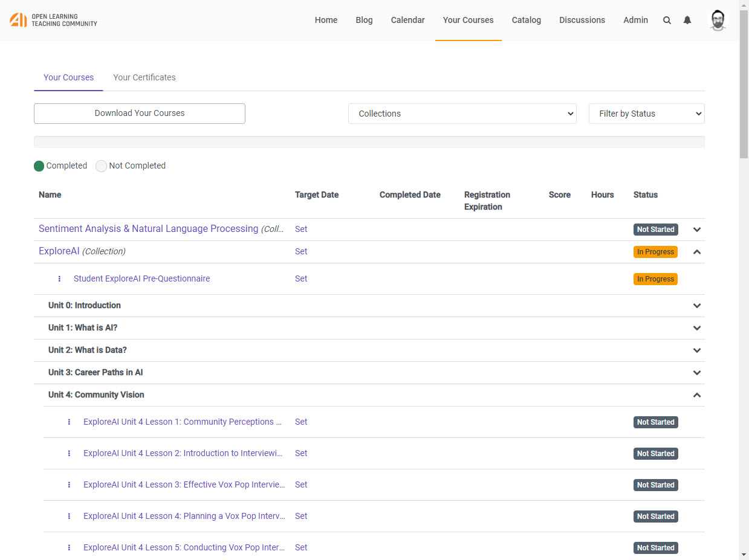Open the Filter by Status dropdown

[646, 114]
